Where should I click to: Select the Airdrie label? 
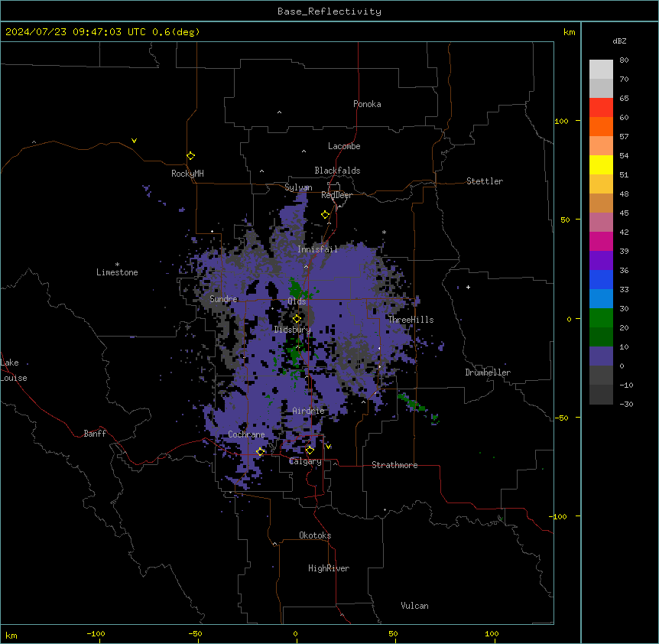pyautogui.click(x=308, y=411)
